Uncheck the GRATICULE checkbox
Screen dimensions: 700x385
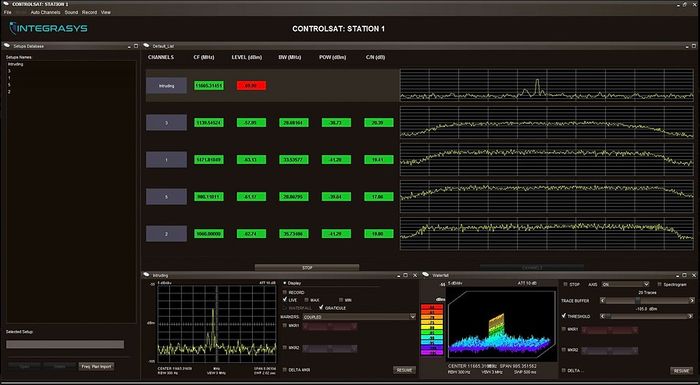point(321,308)
